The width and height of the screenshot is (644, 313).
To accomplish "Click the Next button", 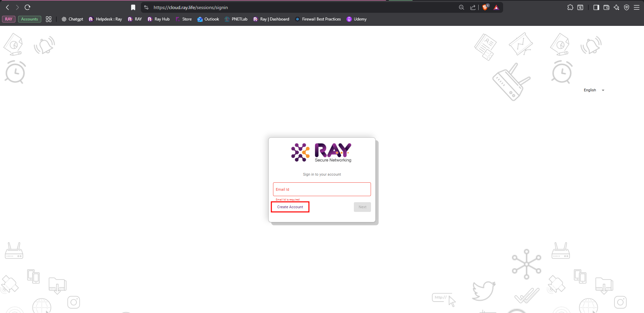I will click(x=362, y=207).
